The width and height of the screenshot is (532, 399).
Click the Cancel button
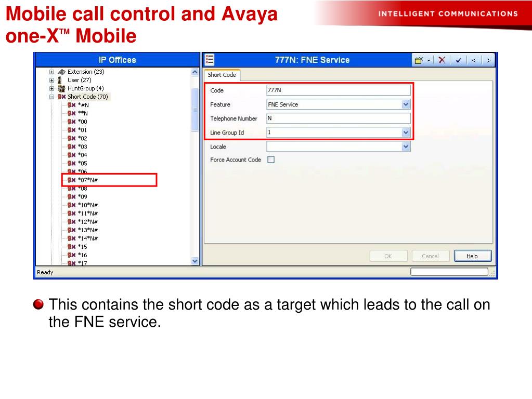[430, 256]
